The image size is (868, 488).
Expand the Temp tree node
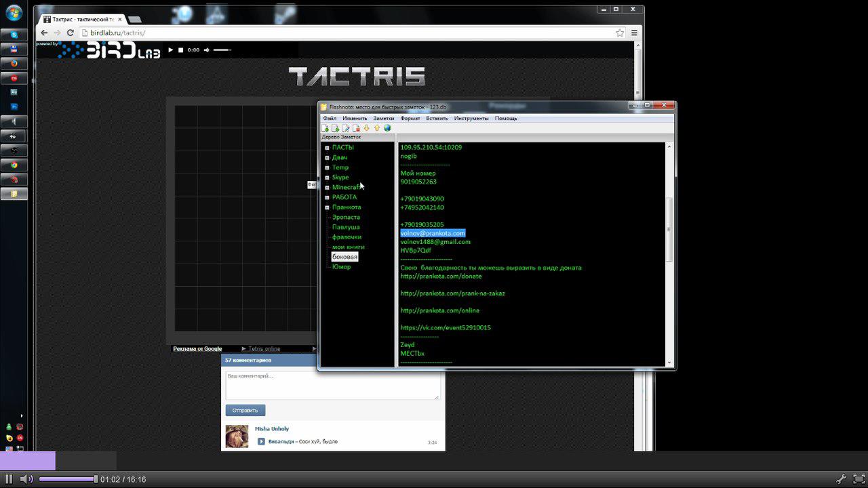coord(327,167)
